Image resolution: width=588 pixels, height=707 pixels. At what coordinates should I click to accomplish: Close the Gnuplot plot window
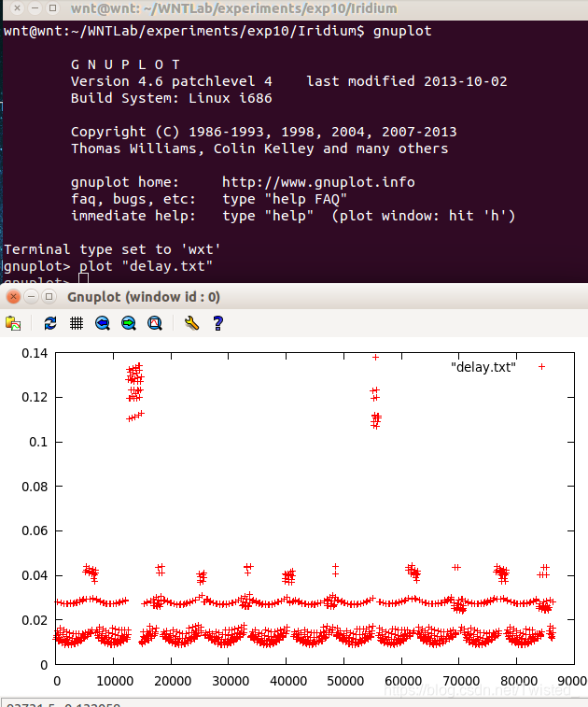coord(13,297)
